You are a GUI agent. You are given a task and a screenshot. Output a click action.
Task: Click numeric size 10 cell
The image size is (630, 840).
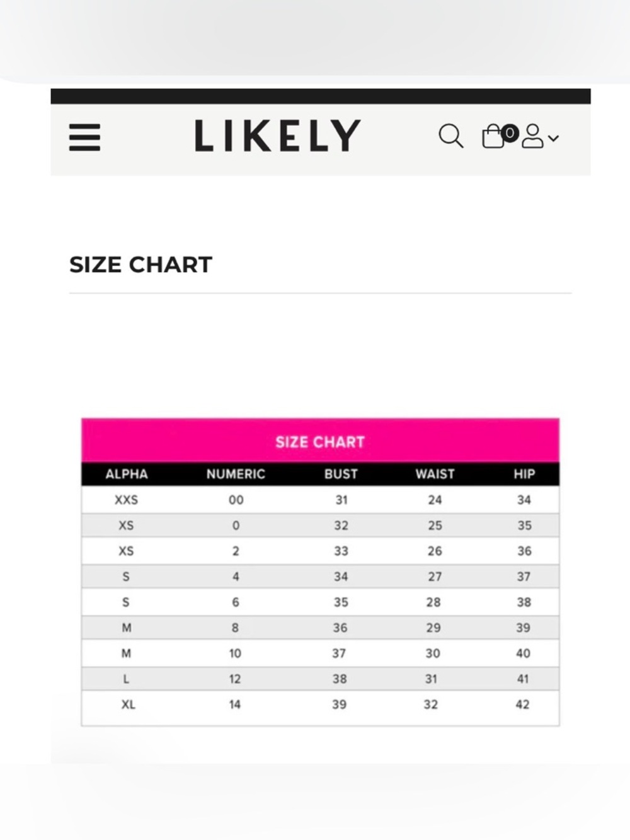[235, 653]
